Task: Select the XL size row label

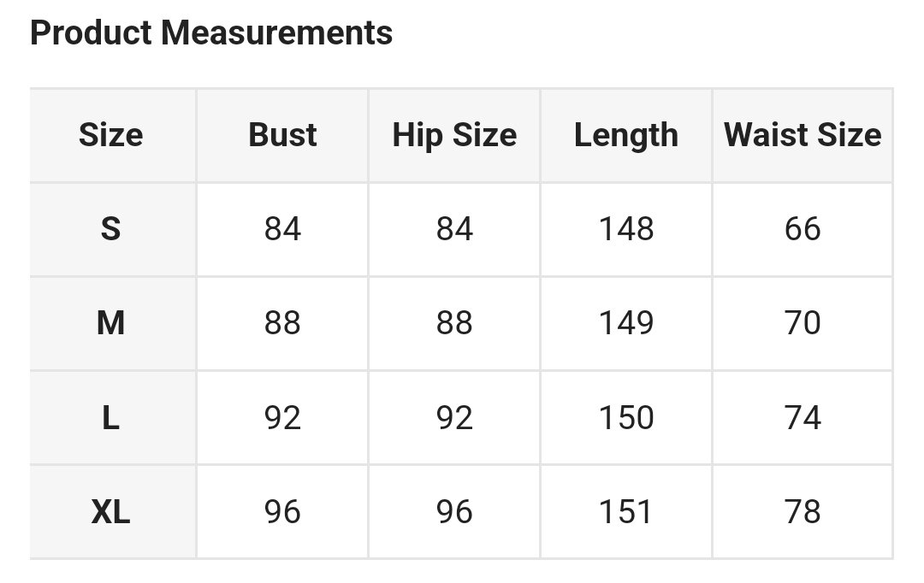Action: click(x=111, y=512)
